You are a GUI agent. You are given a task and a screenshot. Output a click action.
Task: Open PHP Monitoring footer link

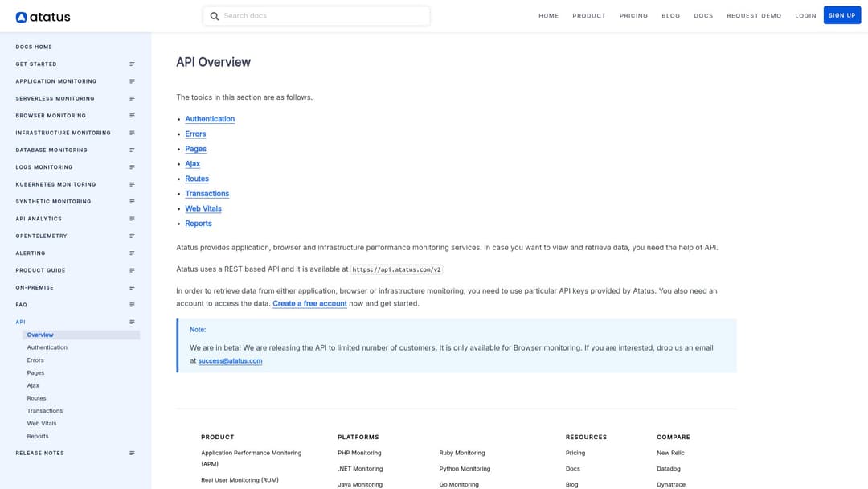tap(359, 453)
